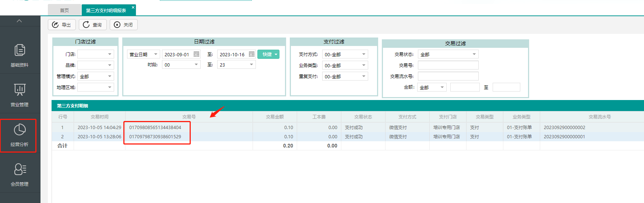Open the 会员管理 sidebar section
Image resolution: width=644 pixels, height=203 pixels.
20,174
